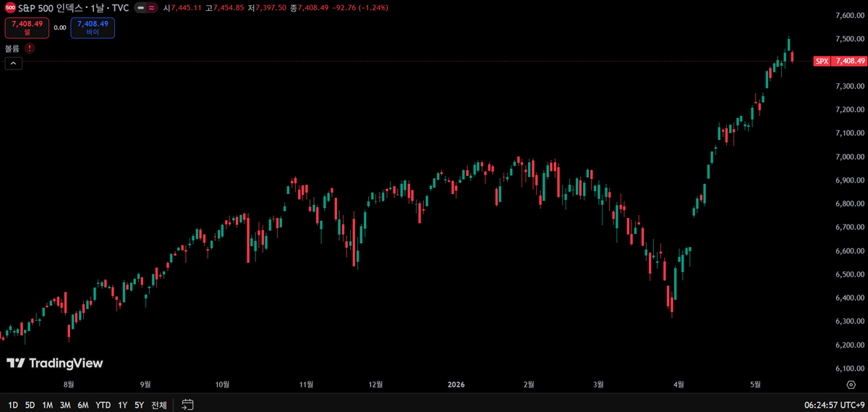Click the 7,600.00 price axis label
The image size is (868, 412).
[850, 15]
